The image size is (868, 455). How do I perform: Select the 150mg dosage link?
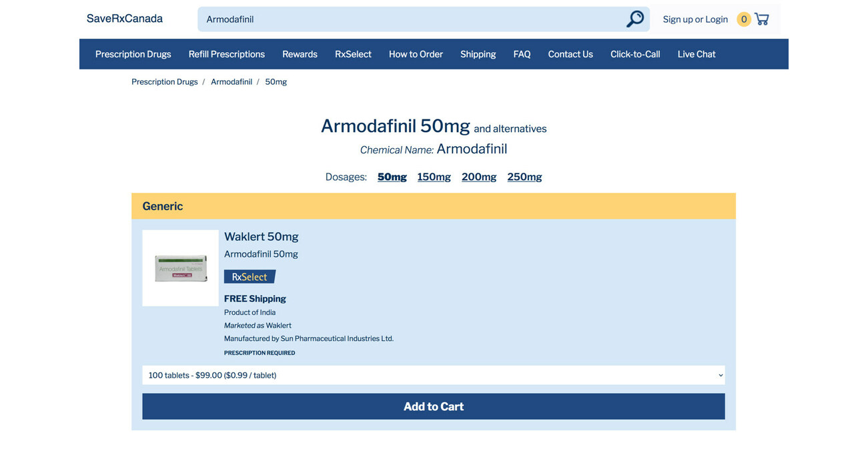(434, 177)
